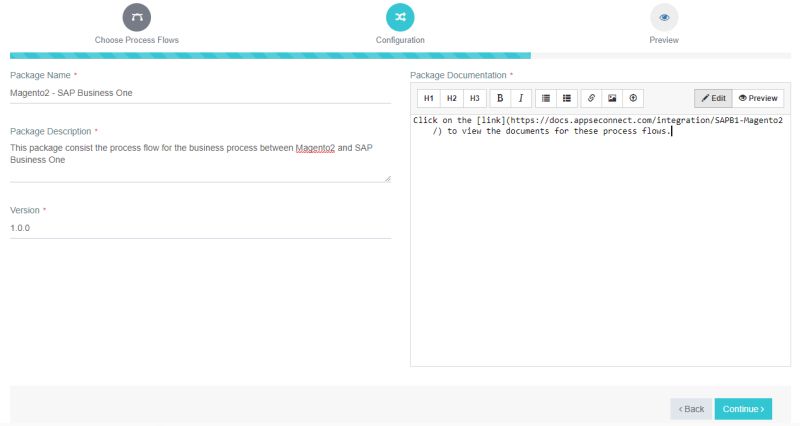Click the description textarea resize handle

[388, 179]
